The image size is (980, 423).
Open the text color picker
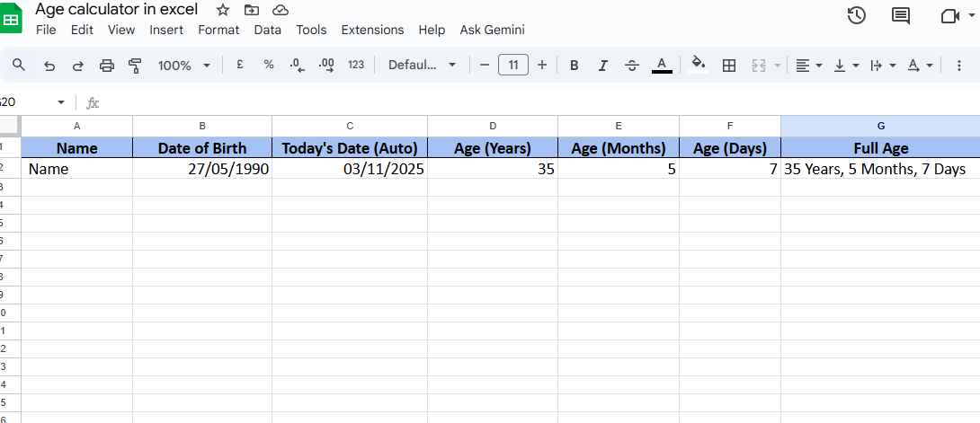click(x=662, y=65)
